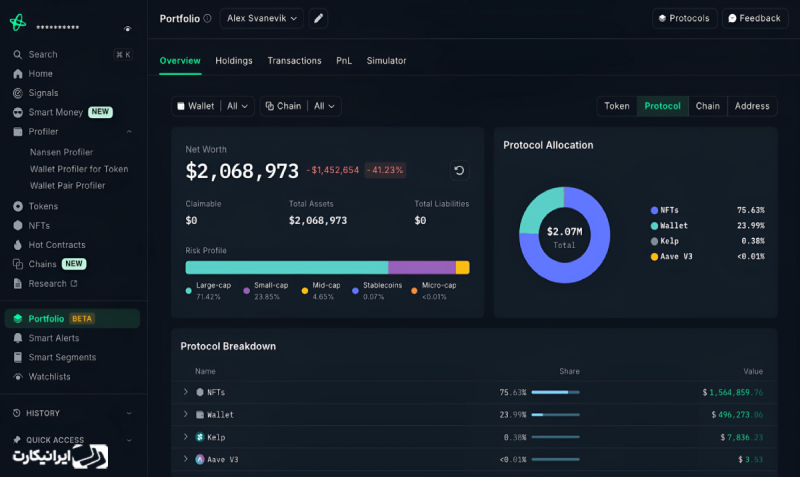Switch to the Simulator tab
Viewport: 800px width, 477px height.
click(386, 61)
